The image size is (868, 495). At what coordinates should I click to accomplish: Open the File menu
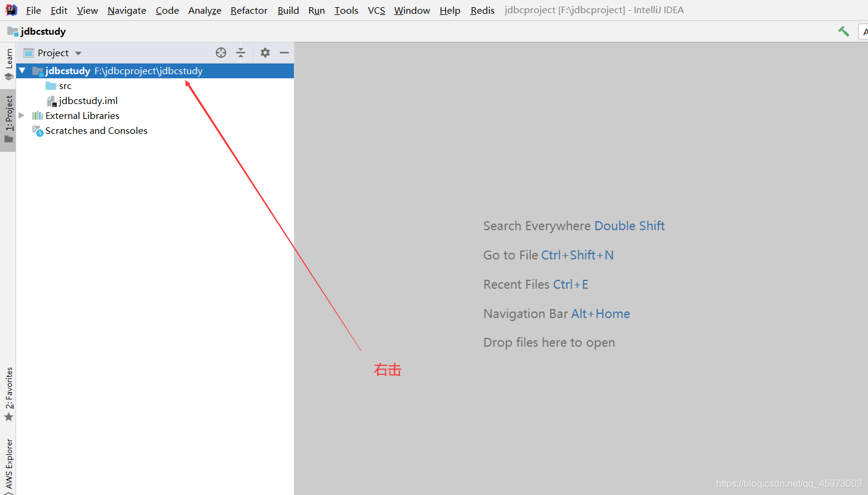click(x=33, y=10)
